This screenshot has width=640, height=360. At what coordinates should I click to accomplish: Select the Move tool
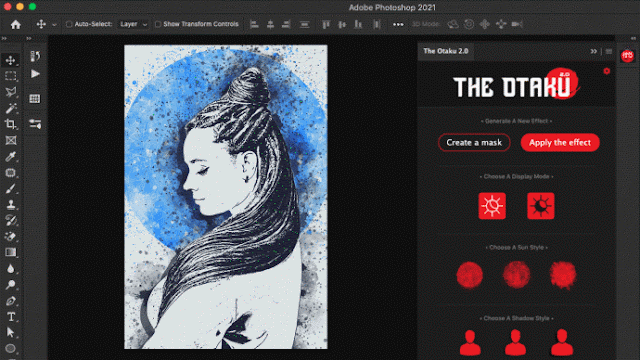point(11,60)
